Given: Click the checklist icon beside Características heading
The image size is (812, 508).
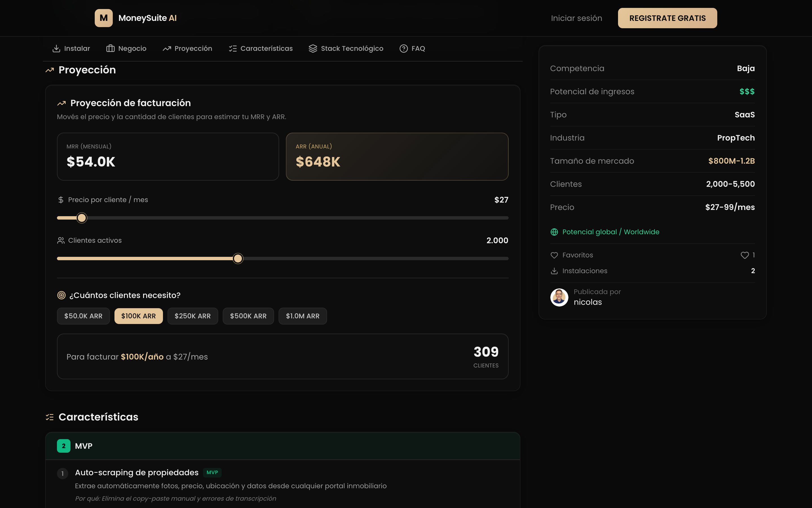Looking at the screenshot, I should pyautogui.click(x=50, y=417).
